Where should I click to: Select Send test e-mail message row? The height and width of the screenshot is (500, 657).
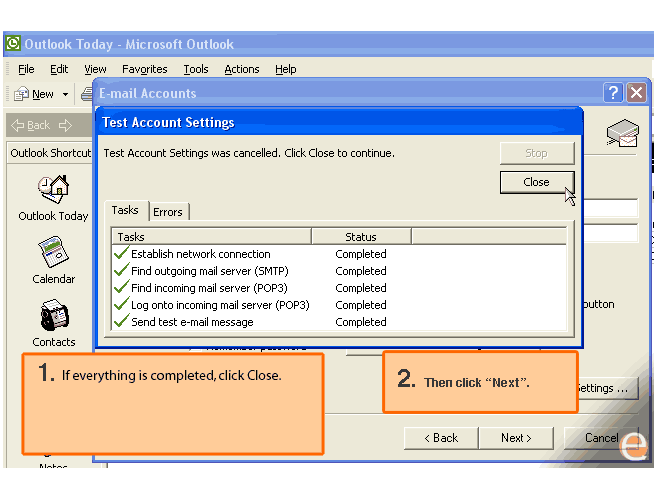[339, 322]
